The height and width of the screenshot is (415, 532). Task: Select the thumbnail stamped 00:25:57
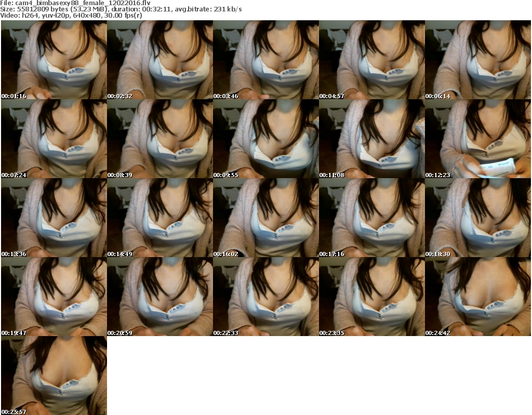pos(54,376)
